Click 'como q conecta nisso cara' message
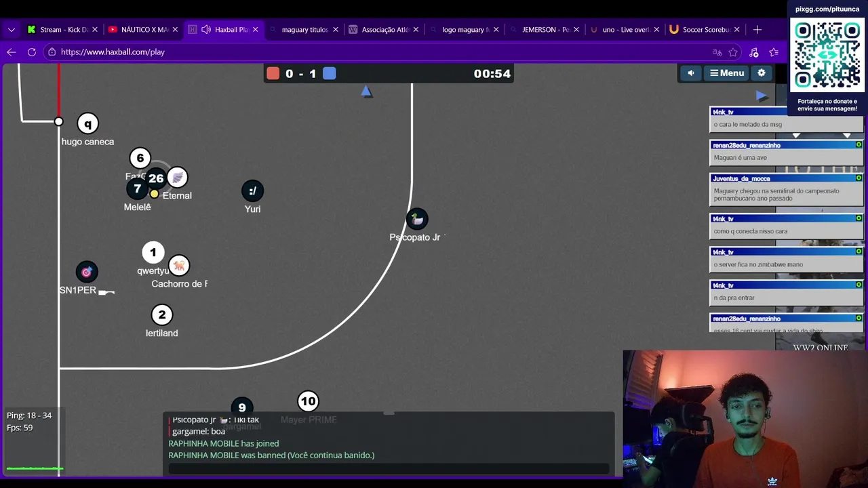This screenshot has width=868, height=488. [x=787, y=226]
